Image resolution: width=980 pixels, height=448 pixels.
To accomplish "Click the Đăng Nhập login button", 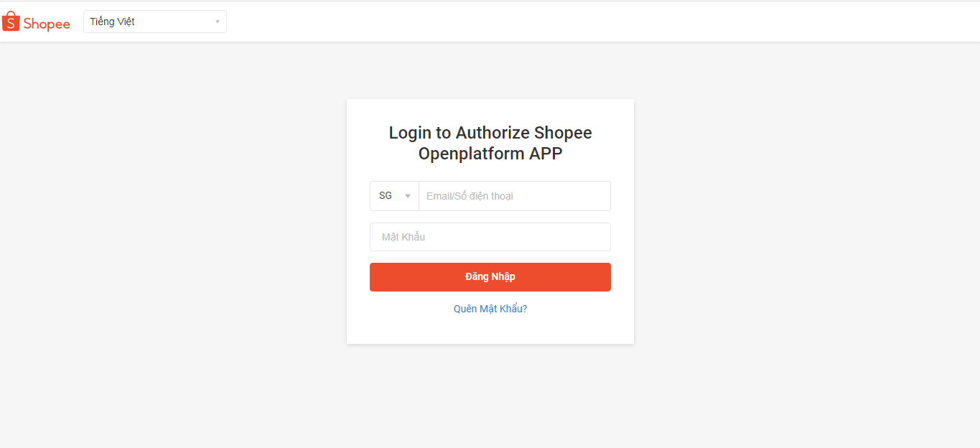I will pyautogui.click(x=490, y=277).
